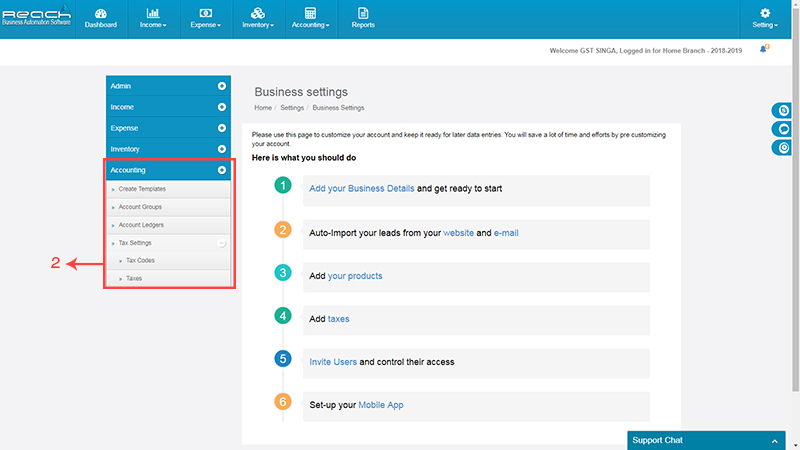Click the green step 1 circle

[x=283, y=185]
